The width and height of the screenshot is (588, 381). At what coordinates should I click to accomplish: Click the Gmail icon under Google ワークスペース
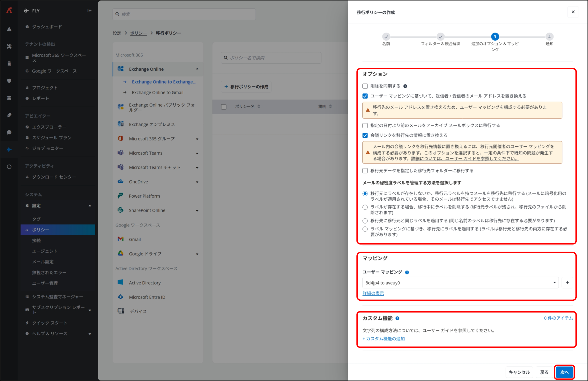120,239
